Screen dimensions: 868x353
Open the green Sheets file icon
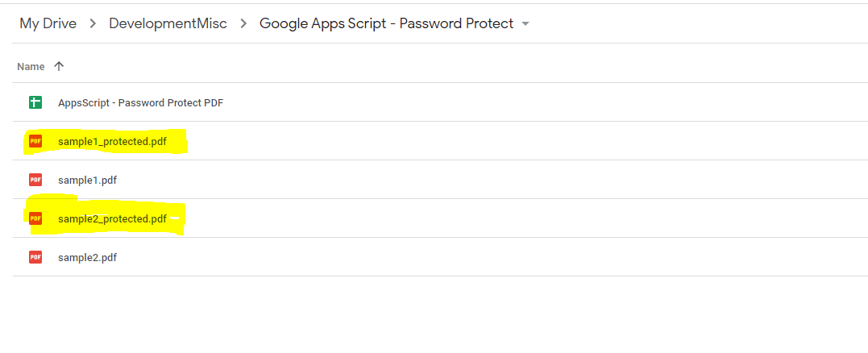coord(35,102)
